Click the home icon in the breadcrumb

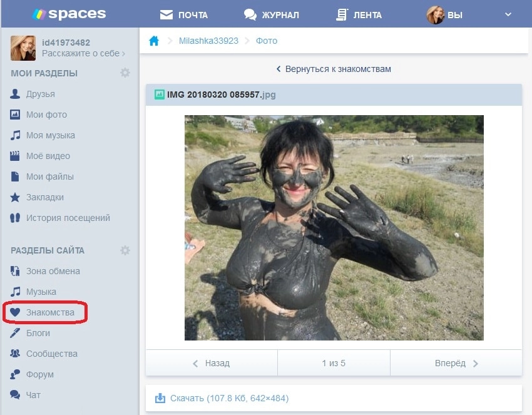click(x=154, y=39)
